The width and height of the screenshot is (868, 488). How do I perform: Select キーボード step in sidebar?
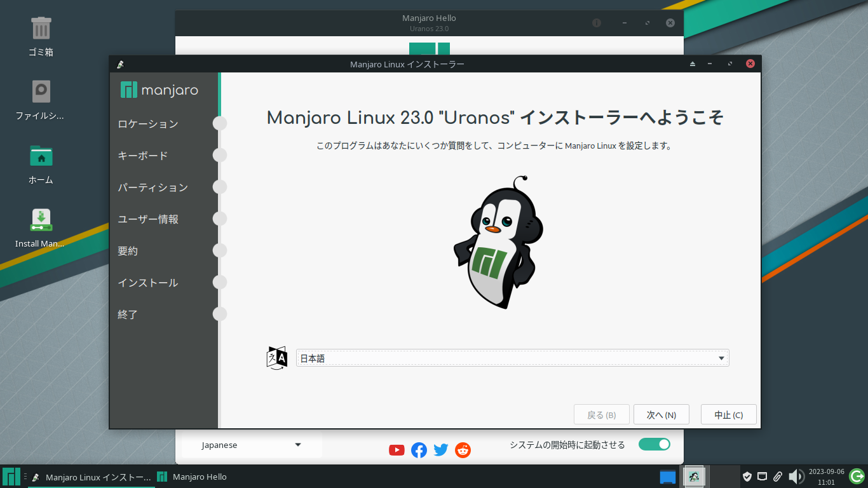(143, 156)
